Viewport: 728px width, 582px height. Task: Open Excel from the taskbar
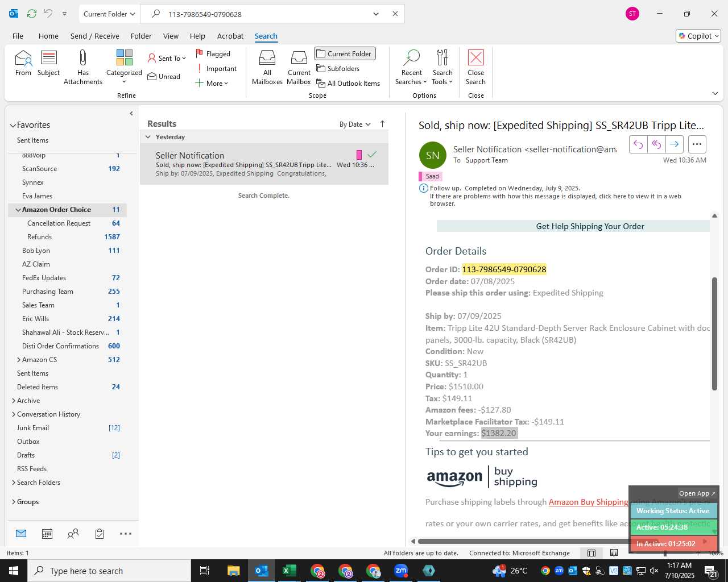[x=289, y=571]
